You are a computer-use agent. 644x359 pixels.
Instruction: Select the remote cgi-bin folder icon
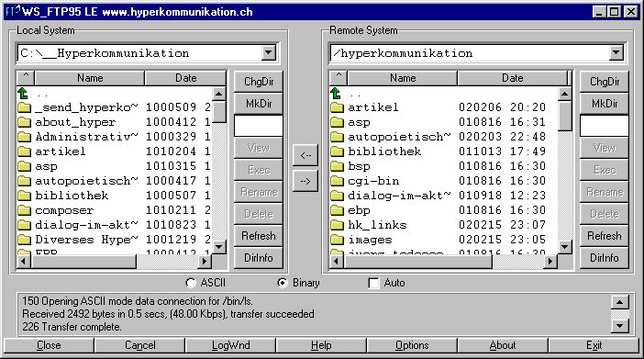[338, 181]
